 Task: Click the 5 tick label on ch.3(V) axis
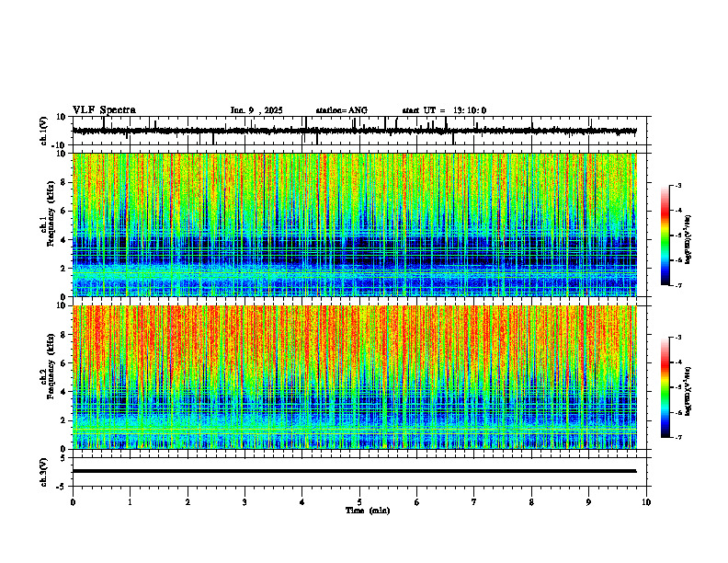click(x=63, y=458)
